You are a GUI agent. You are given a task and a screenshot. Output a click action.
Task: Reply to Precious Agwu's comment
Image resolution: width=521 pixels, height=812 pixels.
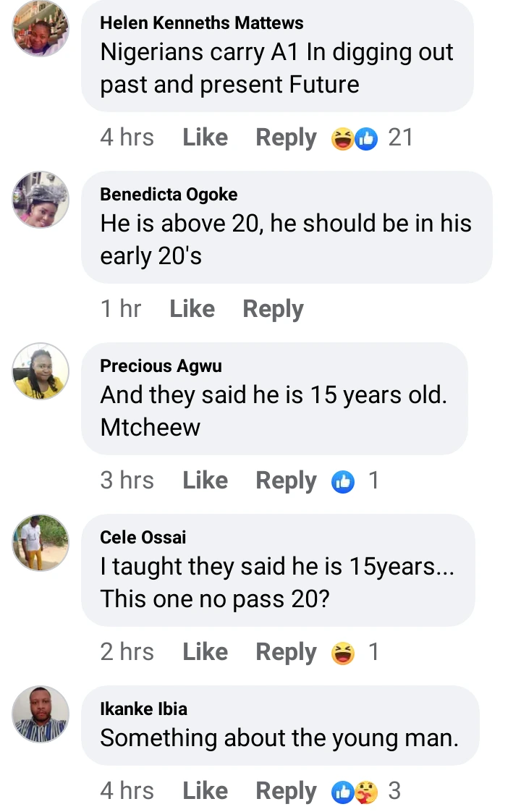tap(286, 481)
